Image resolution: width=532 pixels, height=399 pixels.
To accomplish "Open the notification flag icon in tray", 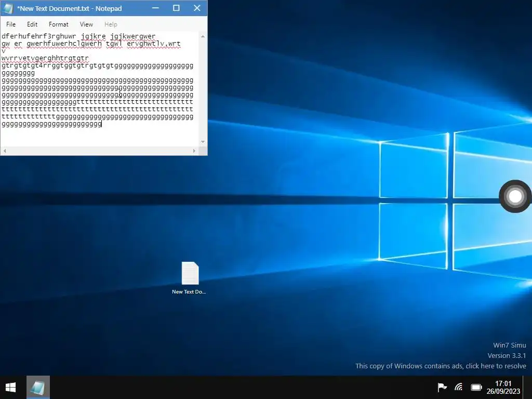I will pyautogui.click(x=442, y=387).
